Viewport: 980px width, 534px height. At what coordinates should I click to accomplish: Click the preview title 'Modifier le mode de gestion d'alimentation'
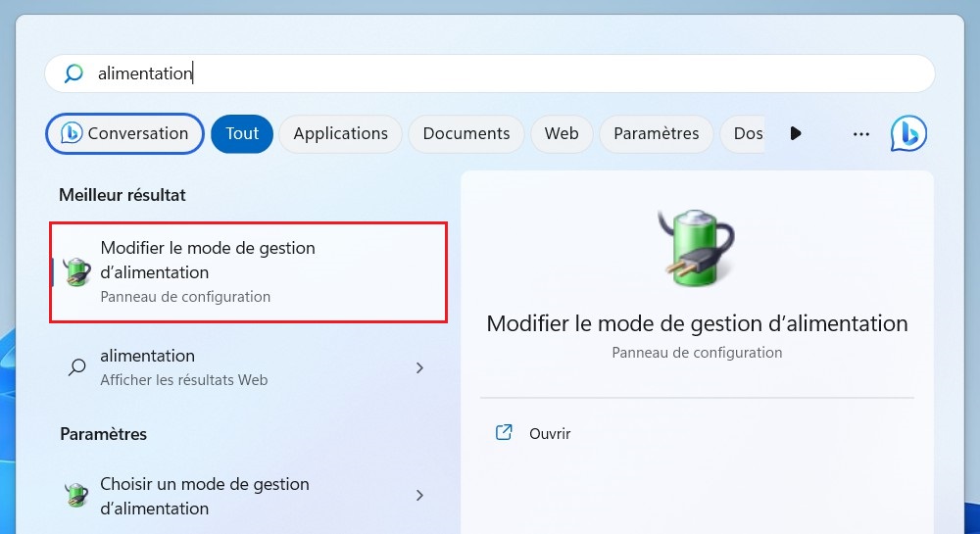point(697,323)
